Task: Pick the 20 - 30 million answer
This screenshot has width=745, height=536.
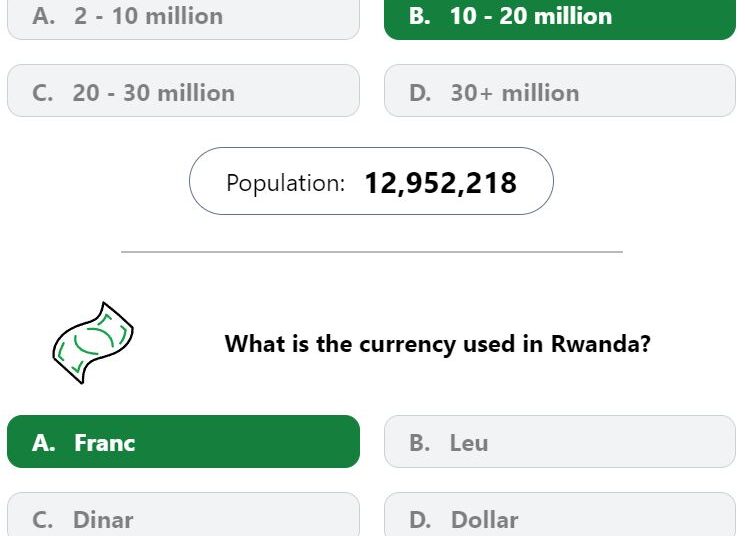Action: point(183,91)
